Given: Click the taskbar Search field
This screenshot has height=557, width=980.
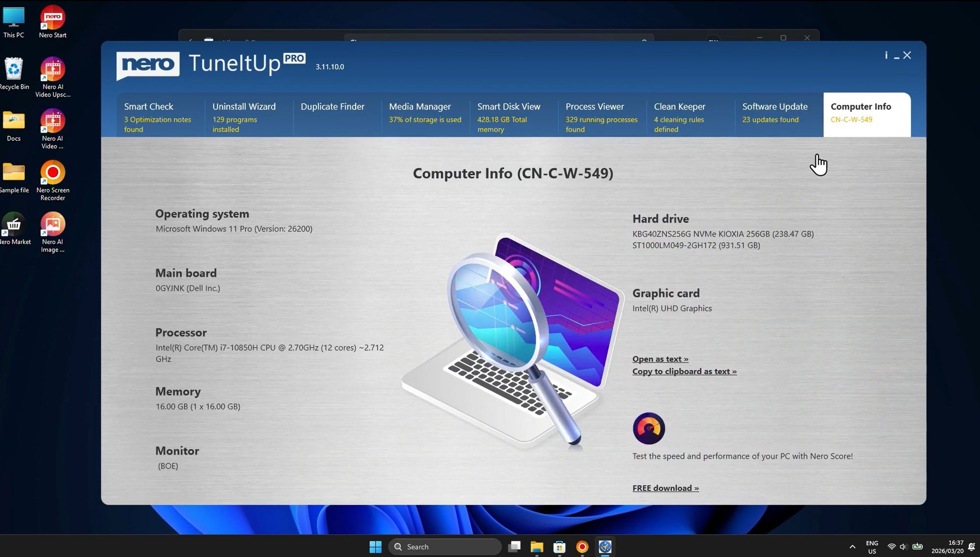Looking at the screenshot, I should (445, 546).
